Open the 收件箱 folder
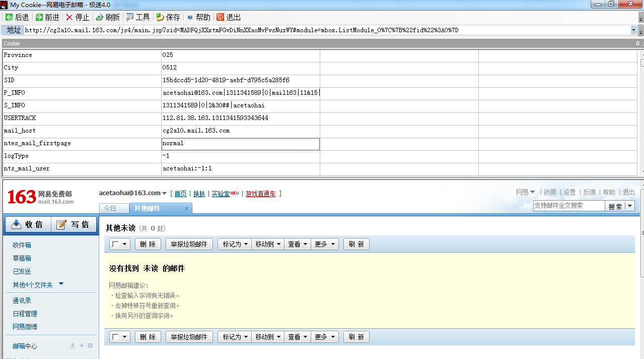 click(22, 245)
